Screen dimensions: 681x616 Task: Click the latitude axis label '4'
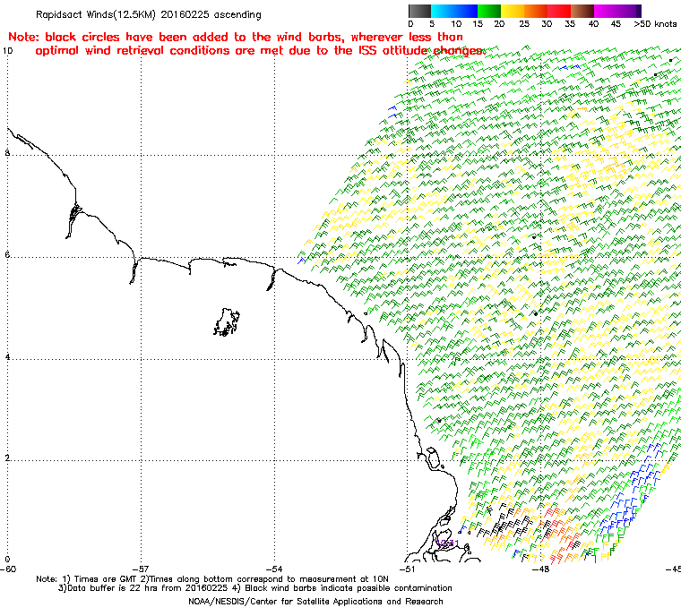[x=7, y=357]
